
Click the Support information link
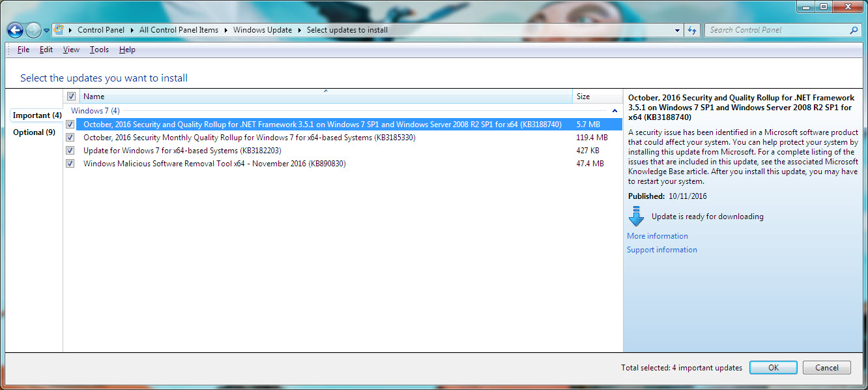[x=661, y=250]
